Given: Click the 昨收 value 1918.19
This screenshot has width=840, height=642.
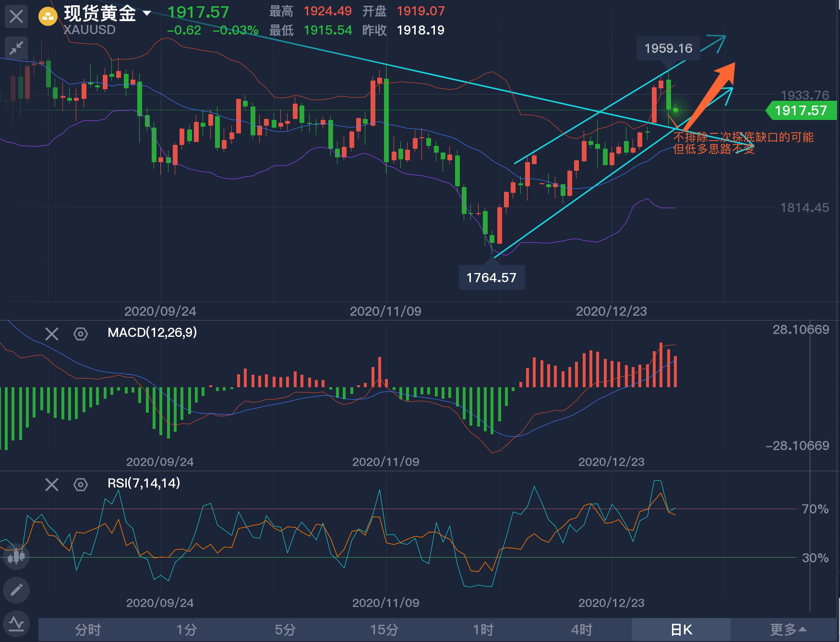Looking at the screenshot, I should tap(420, 30).
